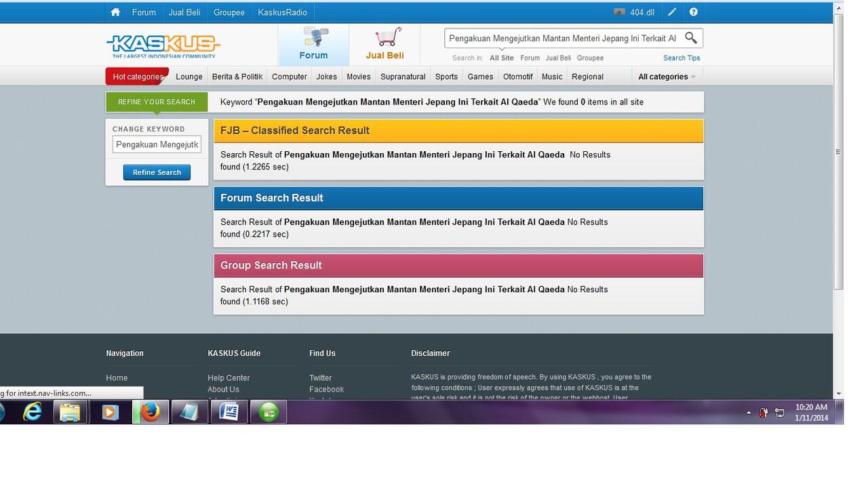Open the footer Help Center link
Viewport: 868px width, 488px height.
tap(229, 378)
